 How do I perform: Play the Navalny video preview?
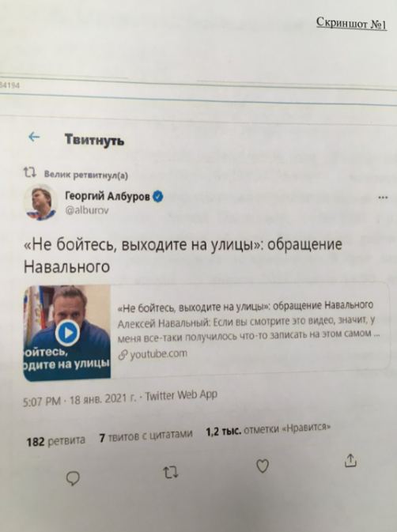[x=67, y=333]
